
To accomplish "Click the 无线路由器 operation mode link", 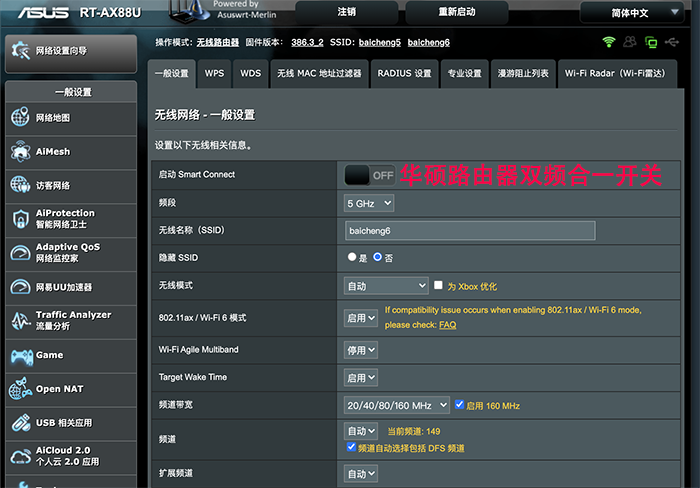I will click(x=218, y=42).
